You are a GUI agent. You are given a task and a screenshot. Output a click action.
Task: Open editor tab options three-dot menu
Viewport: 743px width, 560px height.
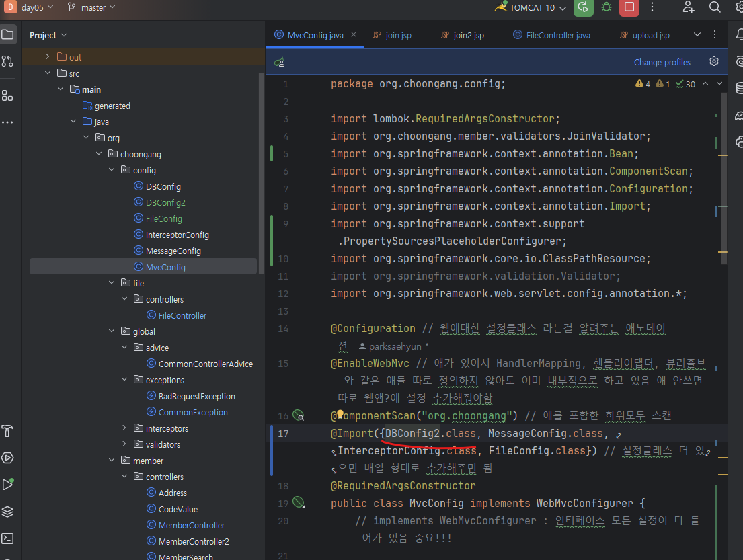[x=715, y=34]
